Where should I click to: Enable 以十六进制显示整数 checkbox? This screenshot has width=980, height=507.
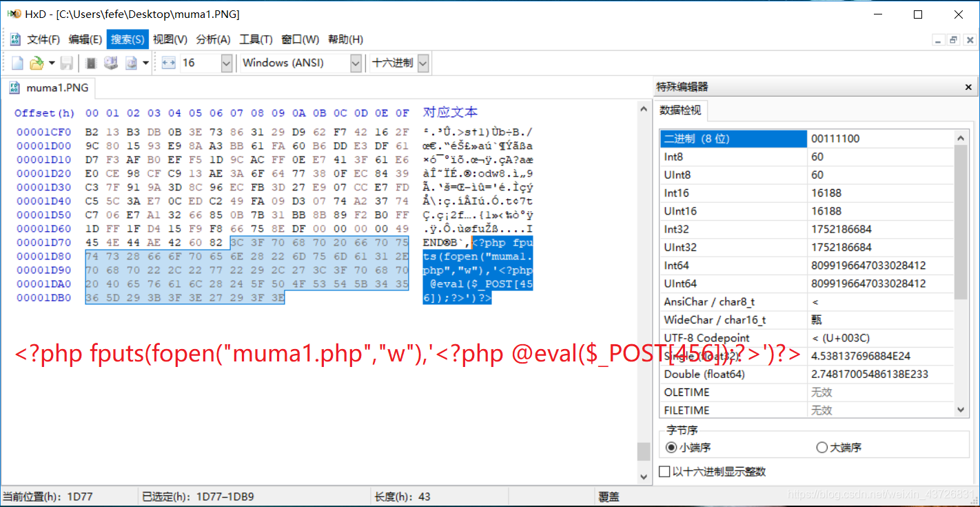coord(664,472)
